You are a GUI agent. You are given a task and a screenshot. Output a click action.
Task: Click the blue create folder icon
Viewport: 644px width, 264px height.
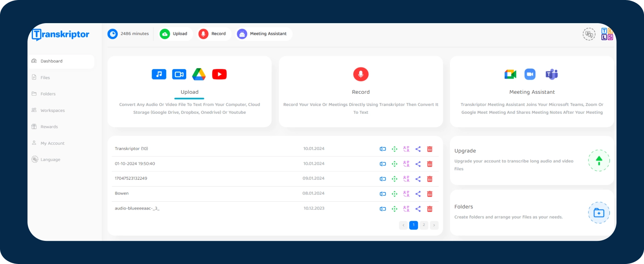click(599, 213)
